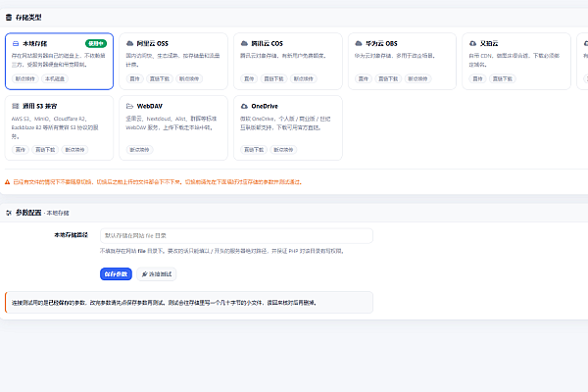Click 断点续传 tag on 阿里云 OSS card
Viewport: 588px width, 392px height.
pos(189,78)
